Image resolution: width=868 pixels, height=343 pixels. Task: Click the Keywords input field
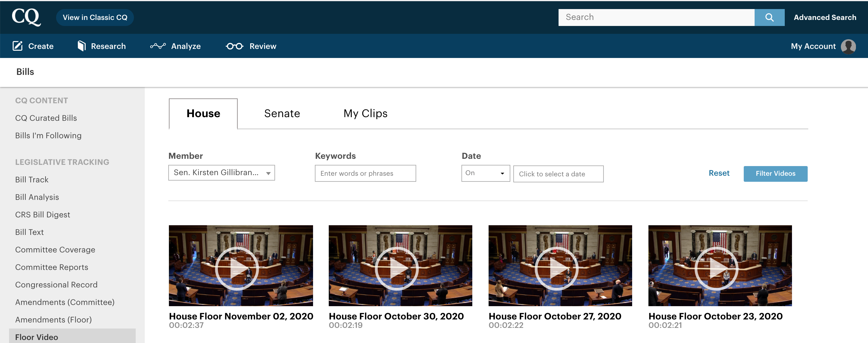point(365,173)
